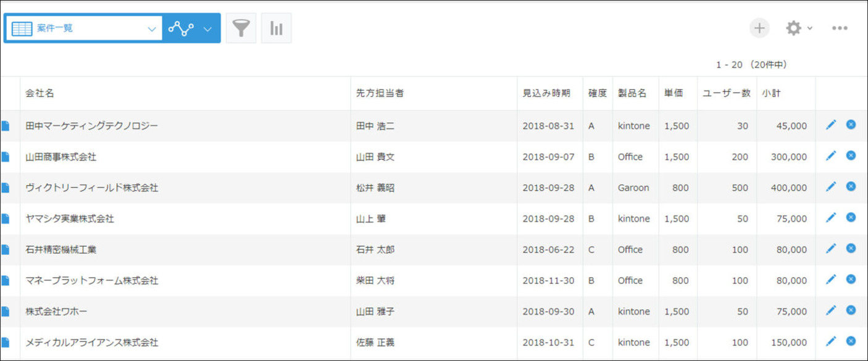868x361 pixels.
Task: Open the three-dot options menu
Action: coord(840,28)
